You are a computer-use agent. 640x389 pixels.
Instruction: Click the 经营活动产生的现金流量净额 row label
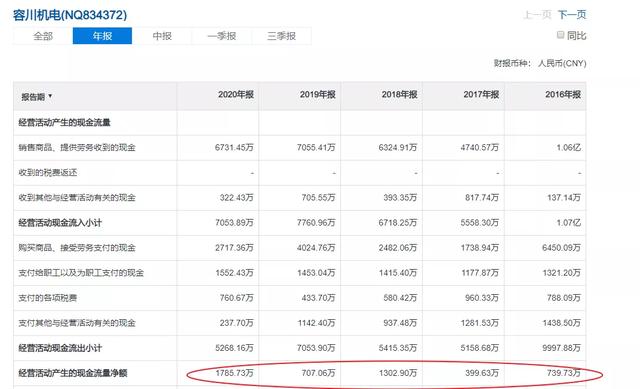click(73, 373)
